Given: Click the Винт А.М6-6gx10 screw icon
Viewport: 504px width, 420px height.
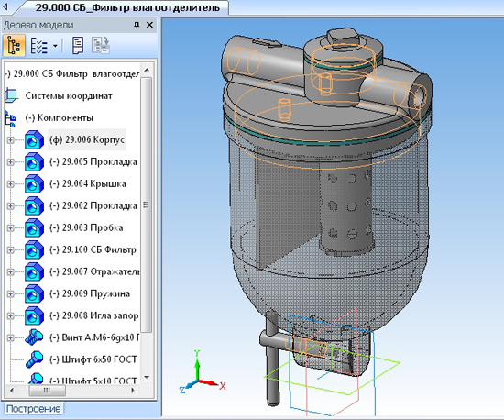Looking at the screenshot, I should pyautogui.click(x=34, y=337).
